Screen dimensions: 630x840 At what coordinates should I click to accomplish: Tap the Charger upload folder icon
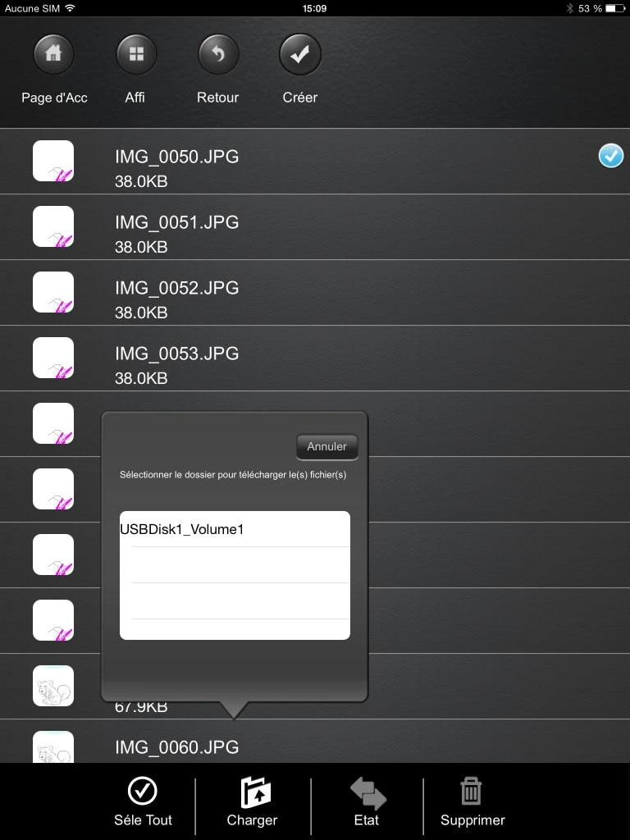click(253, 793)
